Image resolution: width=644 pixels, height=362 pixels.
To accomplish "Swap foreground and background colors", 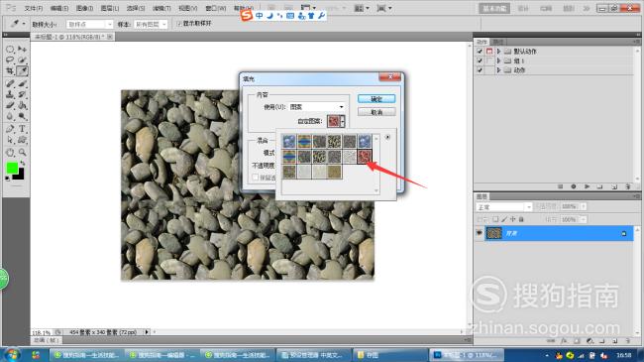I will (x=23, y=164).
